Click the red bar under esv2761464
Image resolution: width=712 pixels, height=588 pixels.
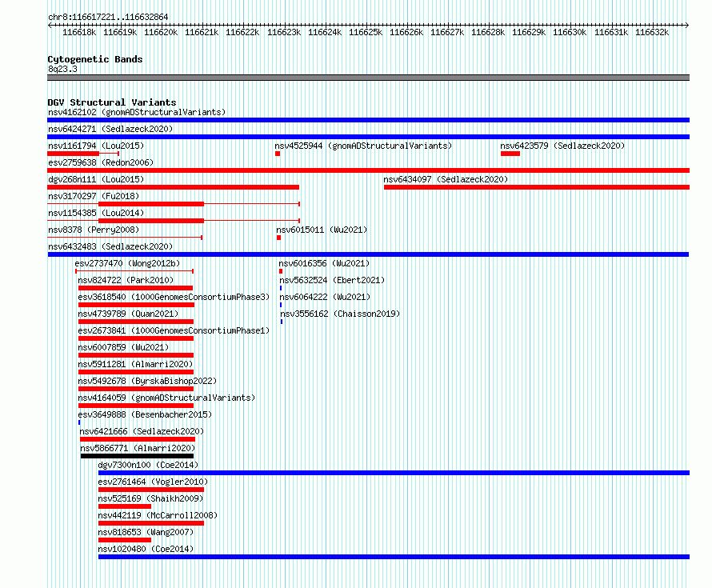pos(151,490)
